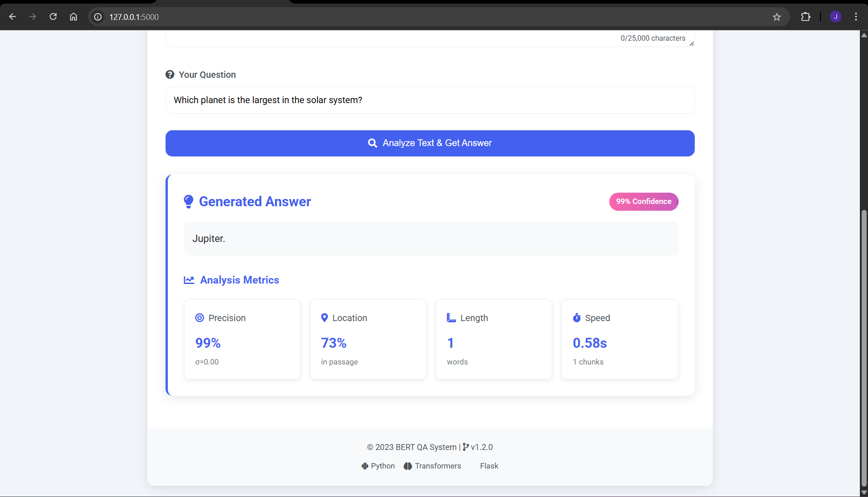Click the Transformers brain icon in footer
The height and width of the screenshot is (497, 868).
(408, 466)
